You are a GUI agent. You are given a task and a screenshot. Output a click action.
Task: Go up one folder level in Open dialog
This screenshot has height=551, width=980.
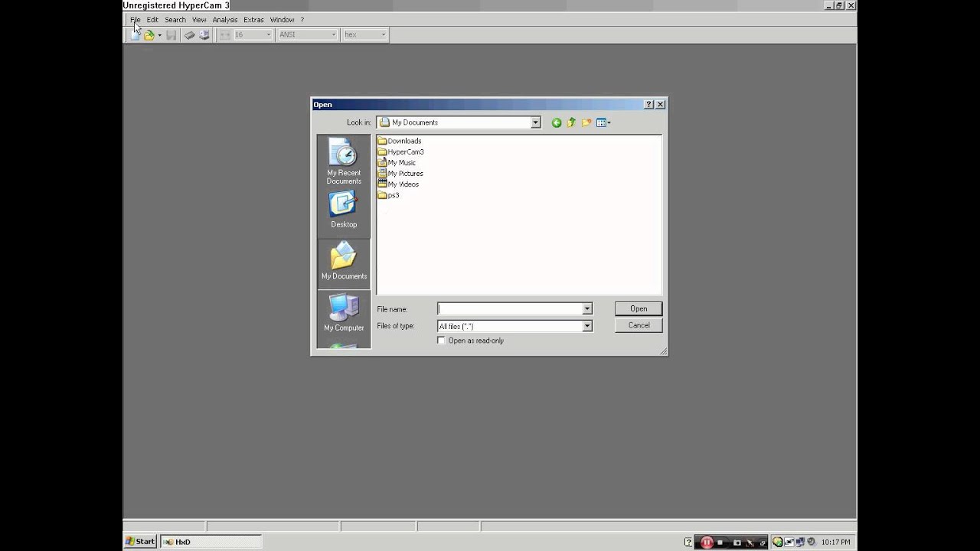571,122
